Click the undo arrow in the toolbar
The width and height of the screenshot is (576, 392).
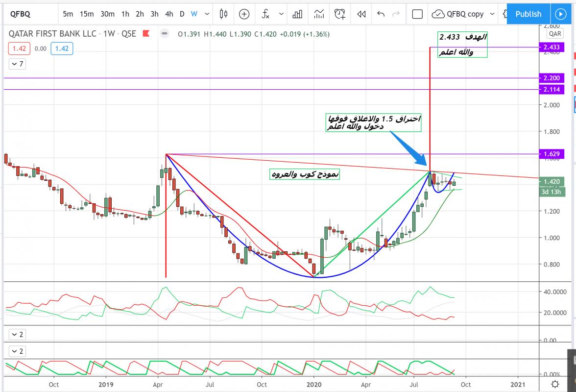(x=381, y=14)
